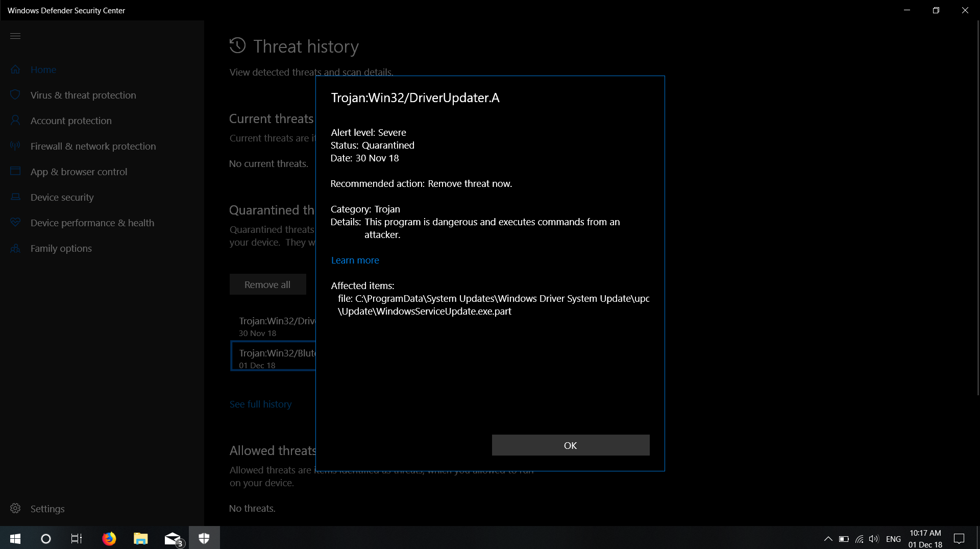
Task: Select the Trojan:Win32/Blut quarantined item
Action: [x=273, y=356]
